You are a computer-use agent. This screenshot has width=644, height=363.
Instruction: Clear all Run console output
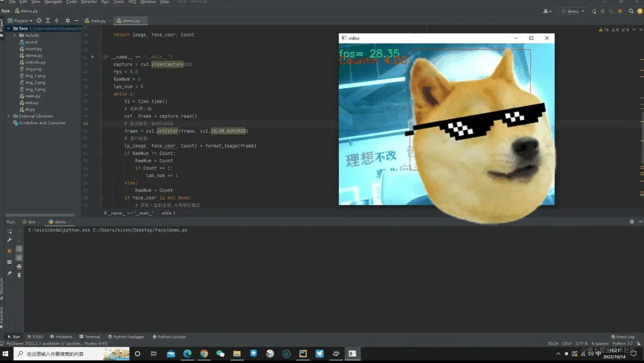coord(19,275)
